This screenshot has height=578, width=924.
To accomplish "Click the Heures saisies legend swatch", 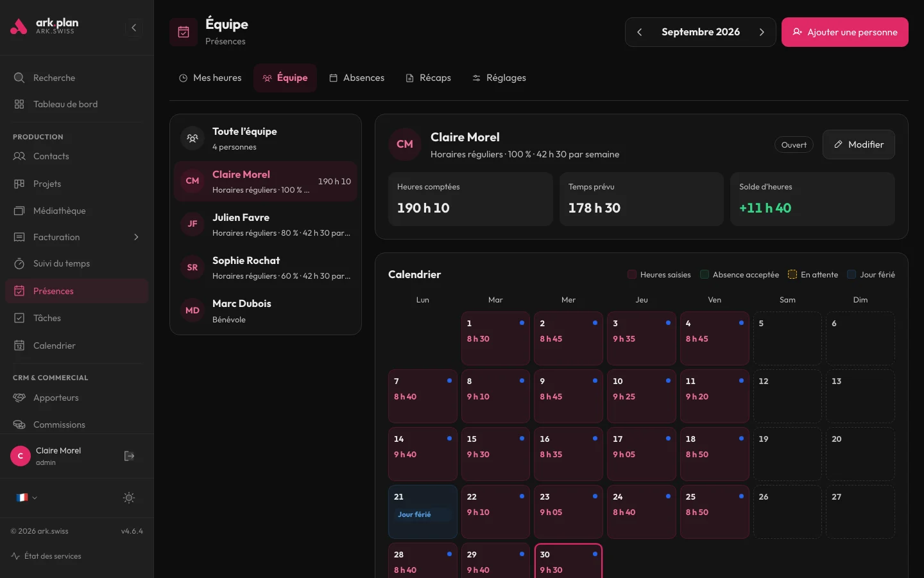I will tap(632, 274).
